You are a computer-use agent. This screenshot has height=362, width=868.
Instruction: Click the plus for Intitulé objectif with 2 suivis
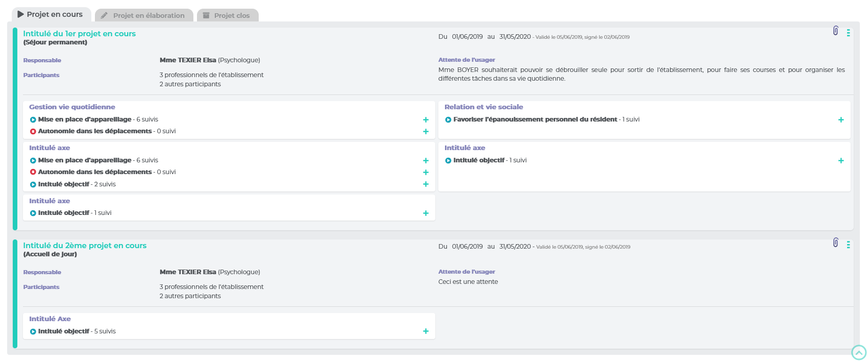[x=426, y=184]
